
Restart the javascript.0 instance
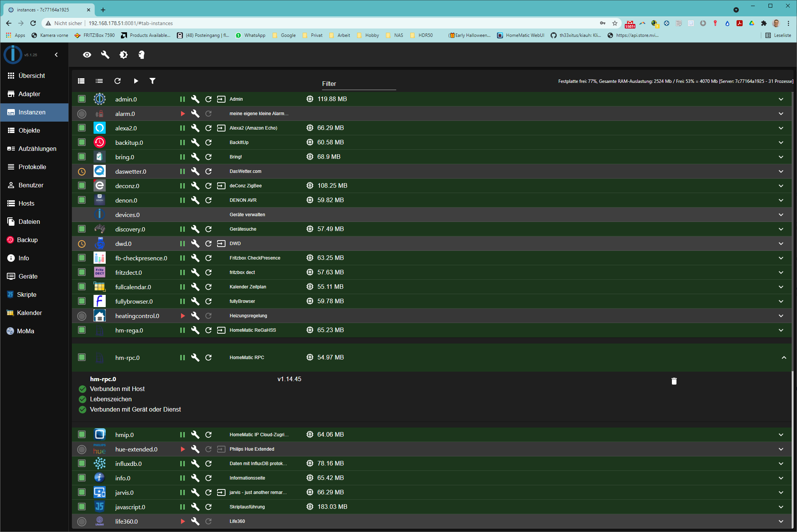208,507
